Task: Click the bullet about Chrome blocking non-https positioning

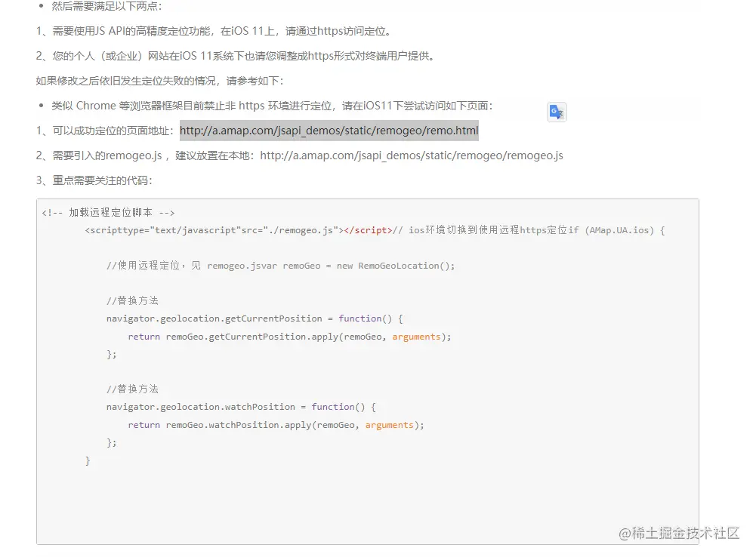Action: click(272, 106)
